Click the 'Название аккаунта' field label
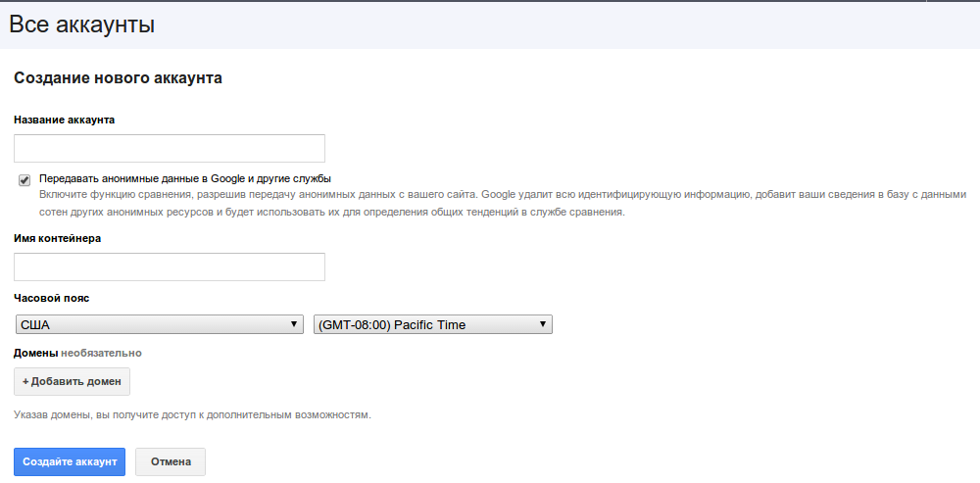980x483 pixels. (x=65, y=120)
